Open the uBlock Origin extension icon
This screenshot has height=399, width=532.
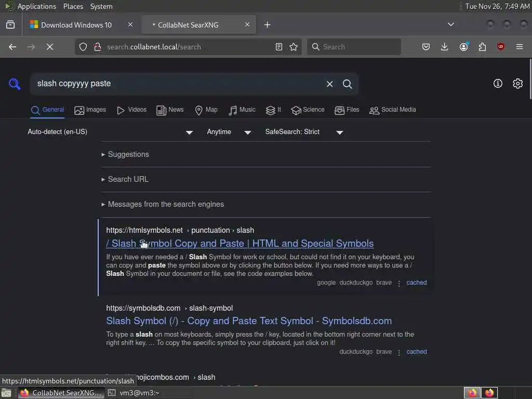[501, 47]
